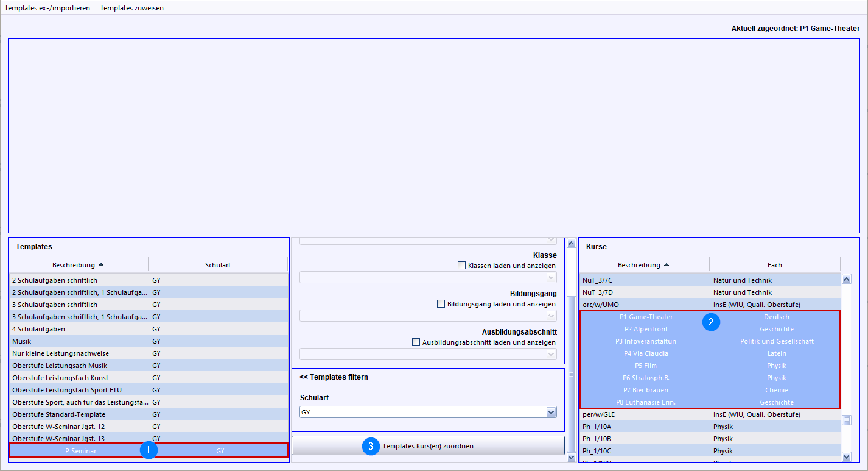868x471 pixels.
Task: Select course Ph_1/10A
Action: [x=710, y=427]
